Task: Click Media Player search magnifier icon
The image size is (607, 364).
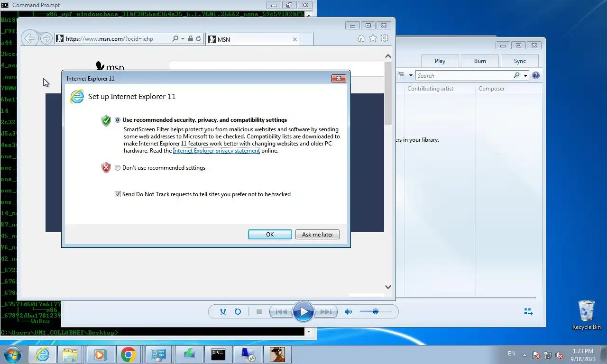Action: tap(517, 75)
